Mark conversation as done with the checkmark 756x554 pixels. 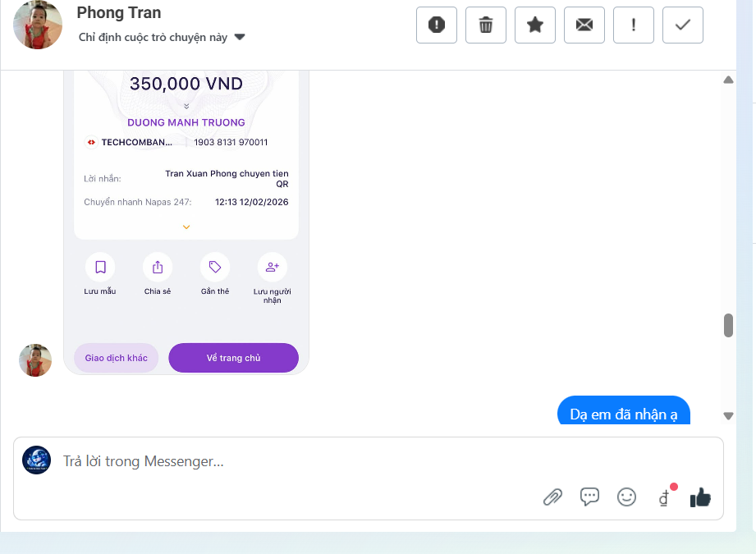[682, 25]
